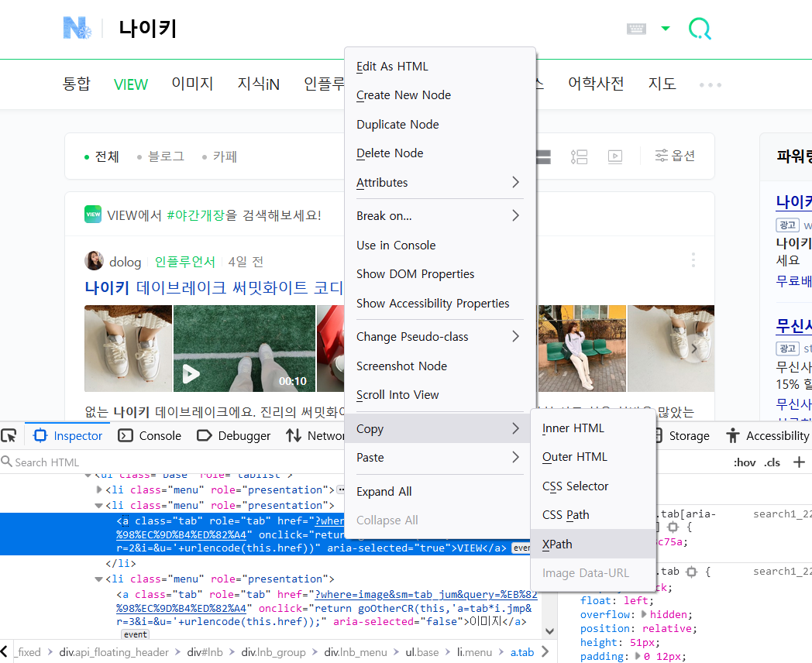Viewport: 812px width, 663px height.
Task: Open the Inspector panel tab
Action: (68, 436)
